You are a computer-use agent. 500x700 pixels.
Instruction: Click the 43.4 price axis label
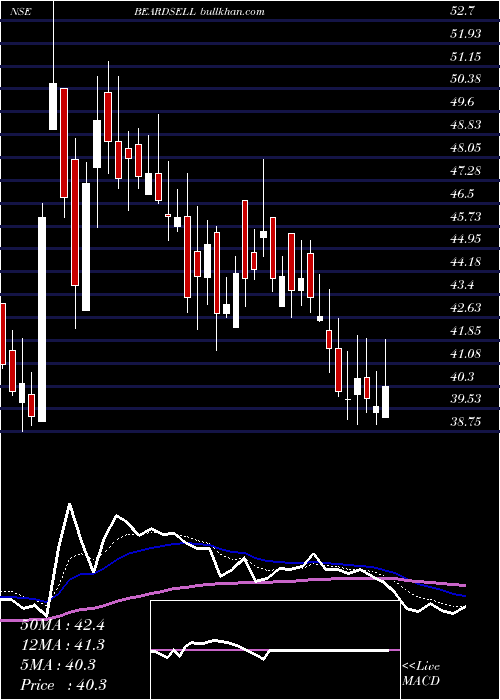click(462, 285)
